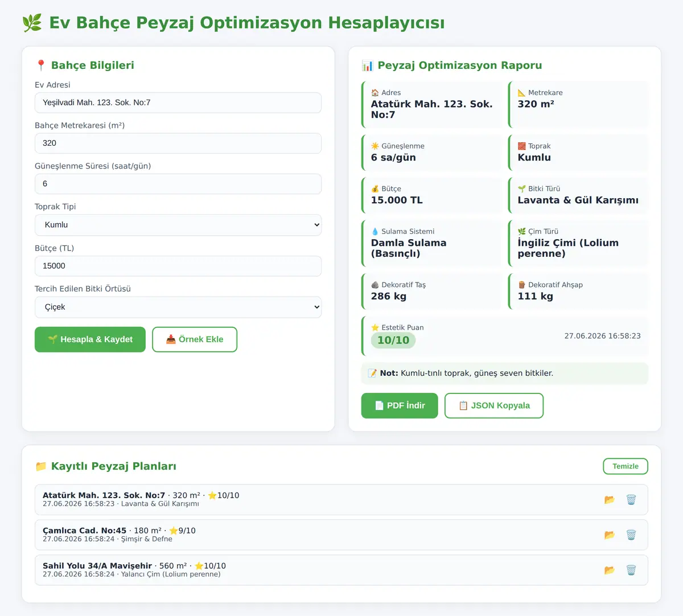Delete the Atatürk Mah. saved plan

[631, 500]
